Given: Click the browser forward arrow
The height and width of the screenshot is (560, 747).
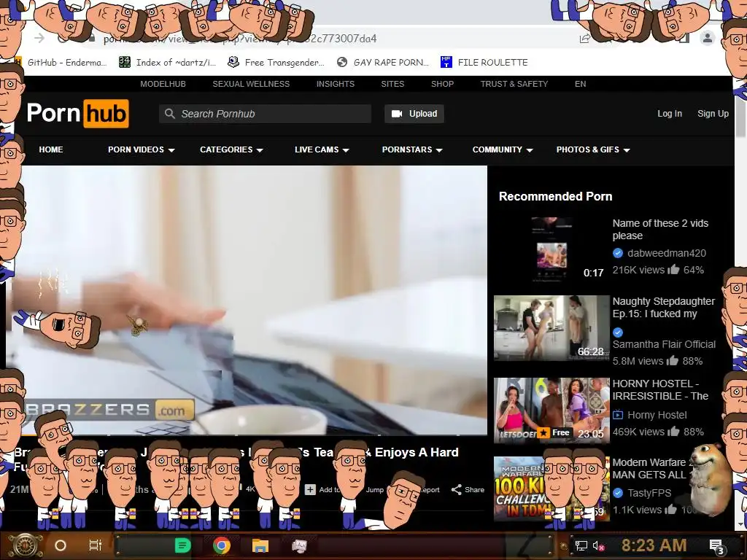Looking at the screenshot, I should (39, 38).
